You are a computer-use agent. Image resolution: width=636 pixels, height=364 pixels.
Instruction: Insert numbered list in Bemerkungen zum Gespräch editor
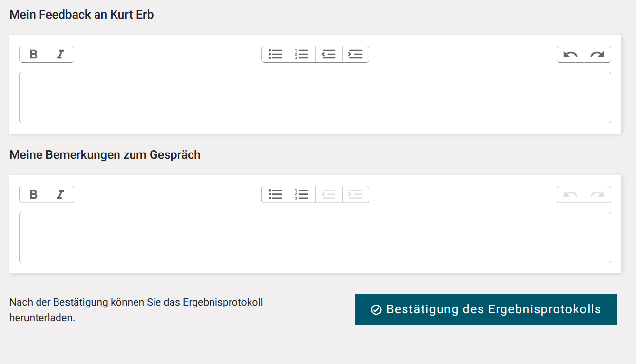[x=302, y=194]
